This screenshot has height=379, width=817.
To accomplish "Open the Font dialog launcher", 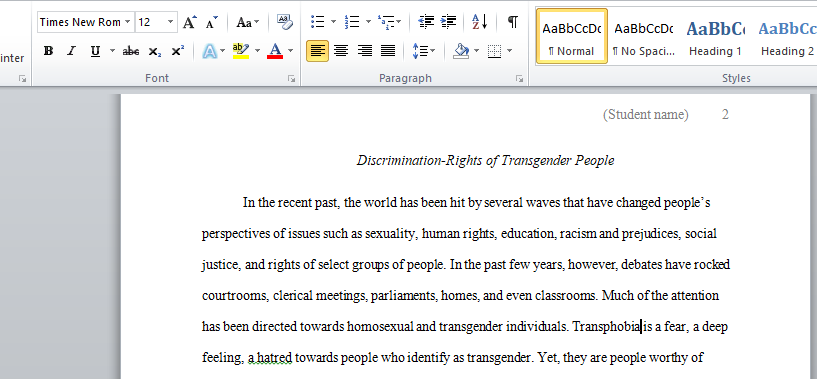I will click(x=291, y=79).
